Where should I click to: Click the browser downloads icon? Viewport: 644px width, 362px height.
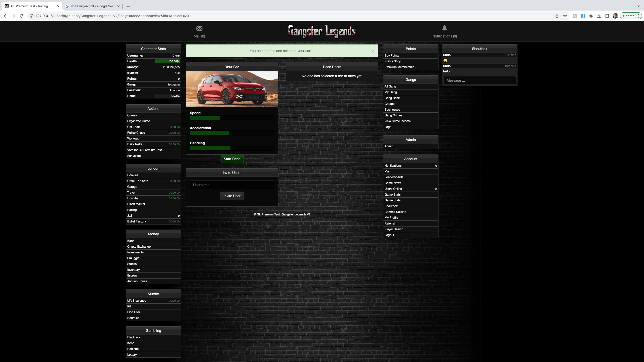coord(599,16)
